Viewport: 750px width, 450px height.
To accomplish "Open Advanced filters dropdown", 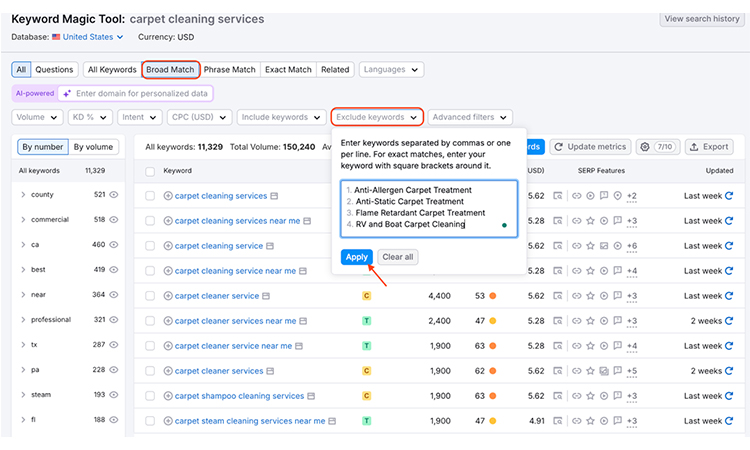I will [x=470, y=117].
